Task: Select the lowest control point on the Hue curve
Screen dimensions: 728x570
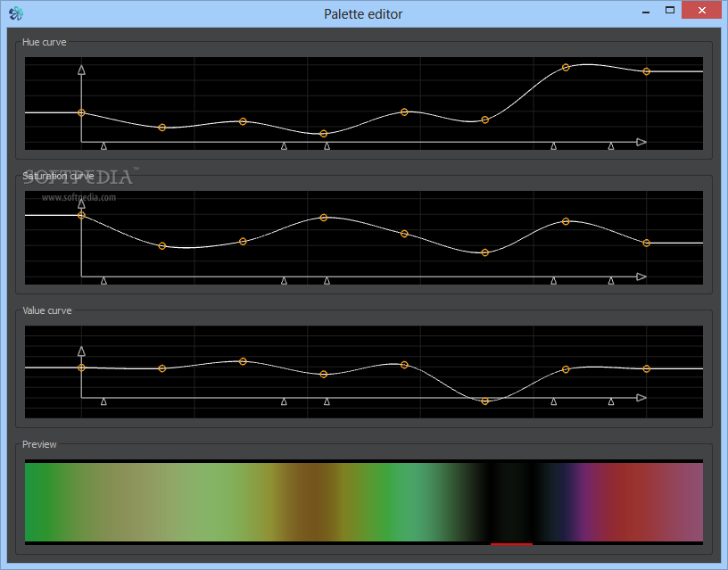Action: 324,134
